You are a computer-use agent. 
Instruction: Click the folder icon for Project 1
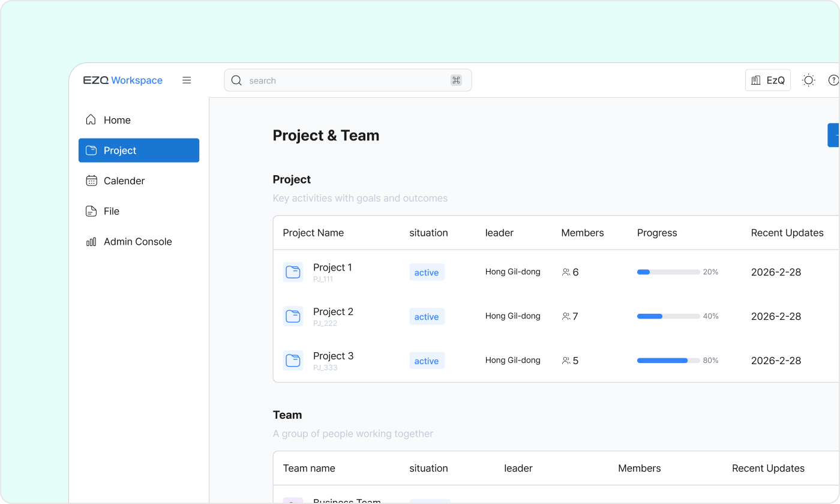click(x=293, y=272)
